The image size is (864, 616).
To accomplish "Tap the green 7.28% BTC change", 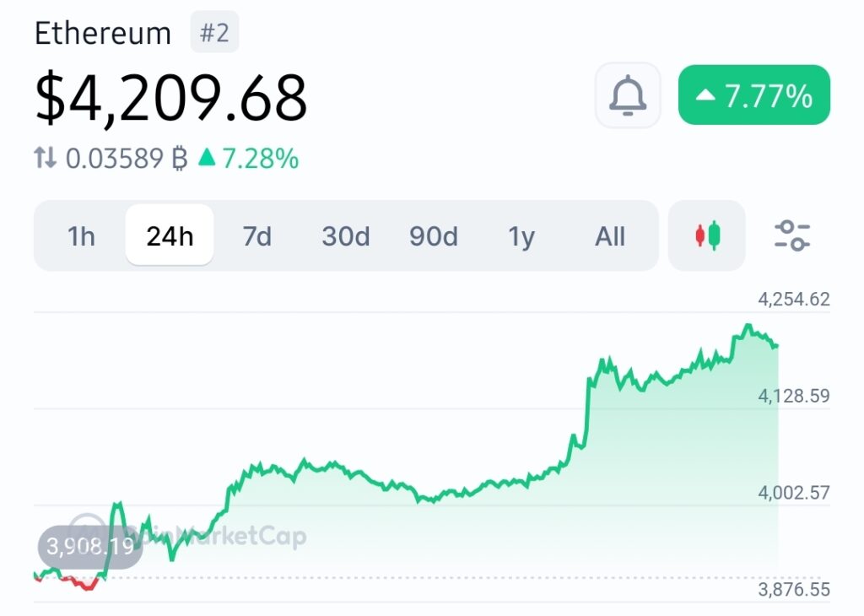I will [x=249, y=158].
